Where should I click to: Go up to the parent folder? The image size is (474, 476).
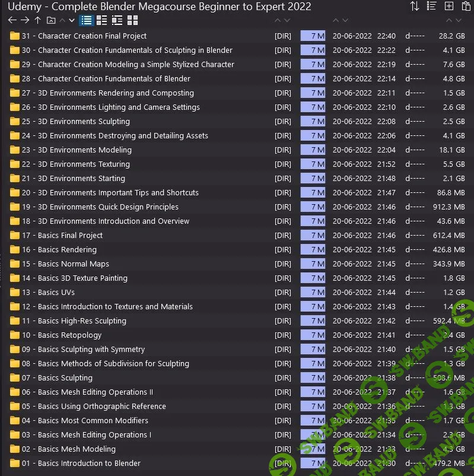click(x=37, y=20)
